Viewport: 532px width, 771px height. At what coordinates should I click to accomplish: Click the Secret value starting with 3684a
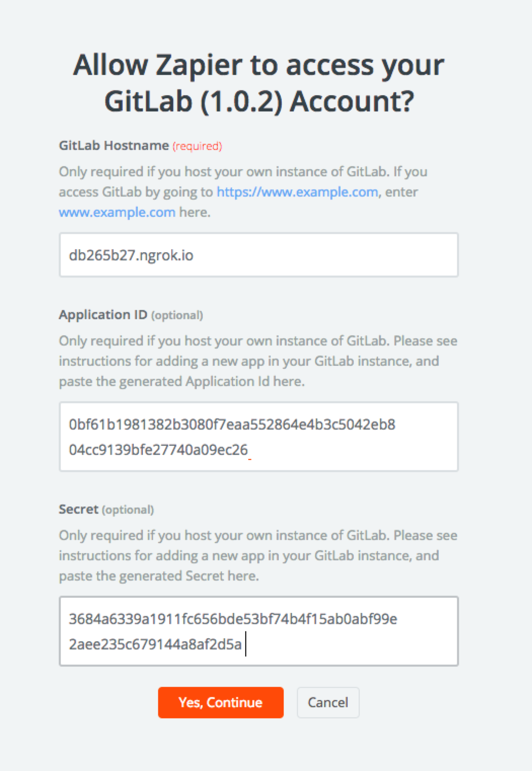click(233, 619)
